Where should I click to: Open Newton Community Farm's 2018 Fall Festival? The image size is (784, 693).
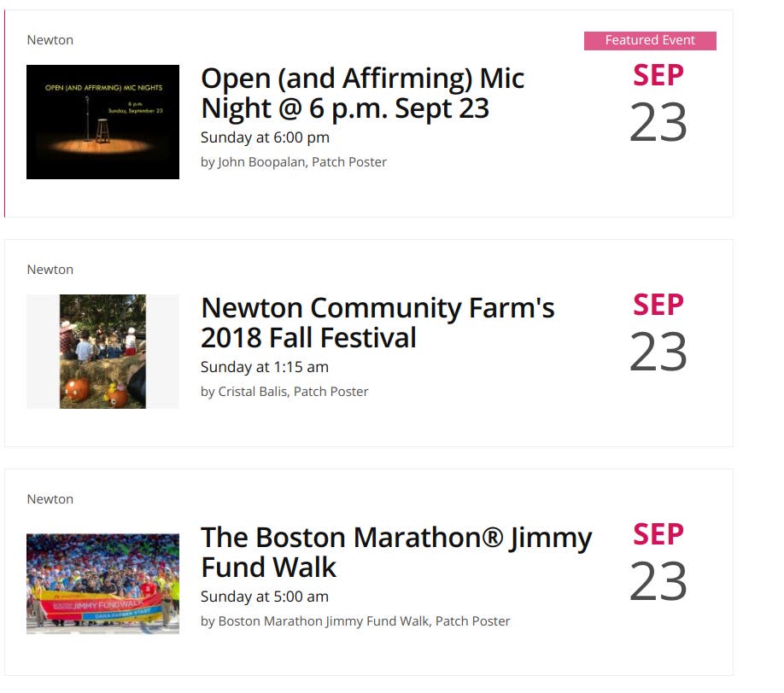[x=377, y=323]
